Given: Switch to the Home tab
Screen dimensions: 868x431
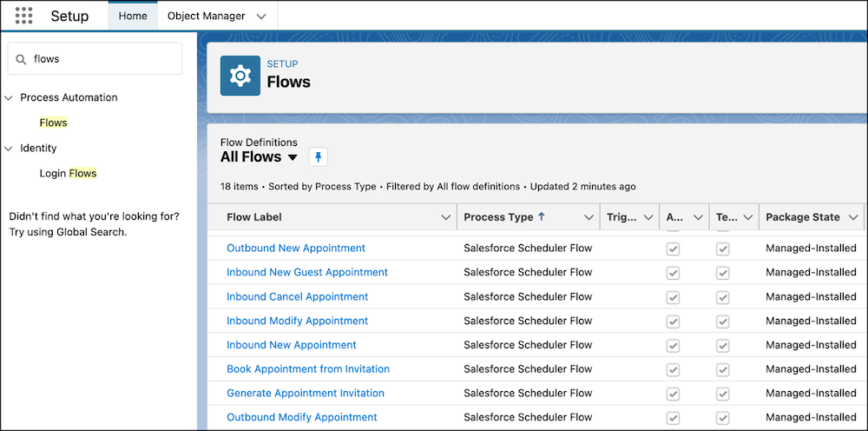Looking at the screenshot, I should tap(133, 16).
